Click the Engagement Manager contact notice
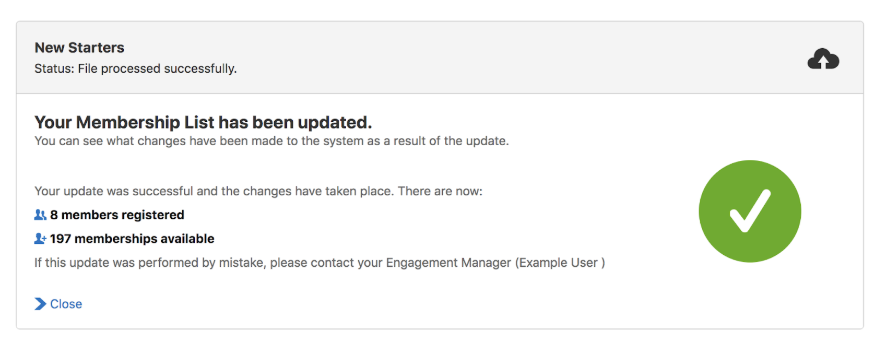Viewport: 886px width, 364px height. click(x=320, y=263)
